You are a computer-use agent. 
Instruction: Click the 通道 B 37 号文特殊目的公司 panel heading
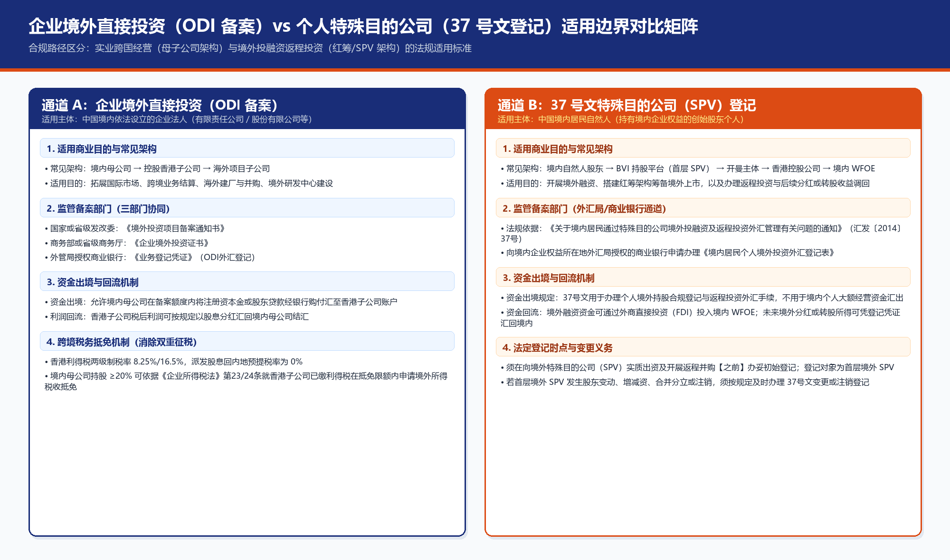click(x=627, y=105)
